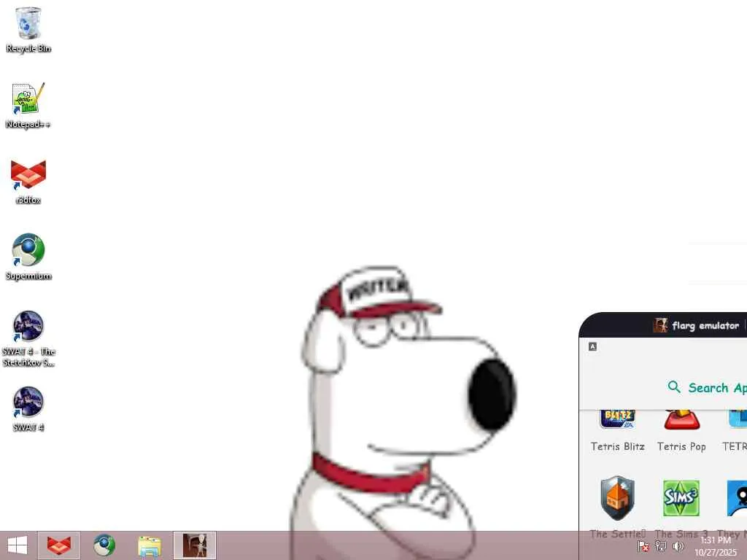747x560 pixels.
Task: Select the 'Tetris Pop' label text
Action: 681,447
